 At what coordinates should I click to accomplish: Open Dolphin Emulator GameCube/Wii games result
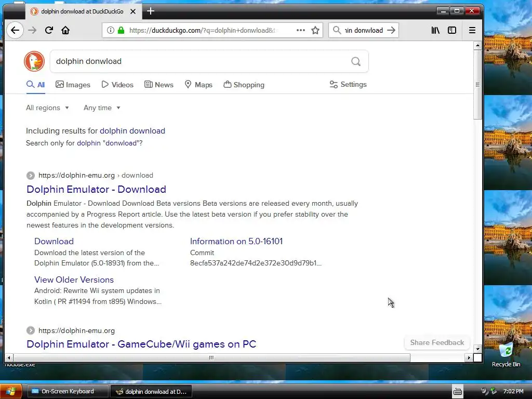[x=141, y=344]
